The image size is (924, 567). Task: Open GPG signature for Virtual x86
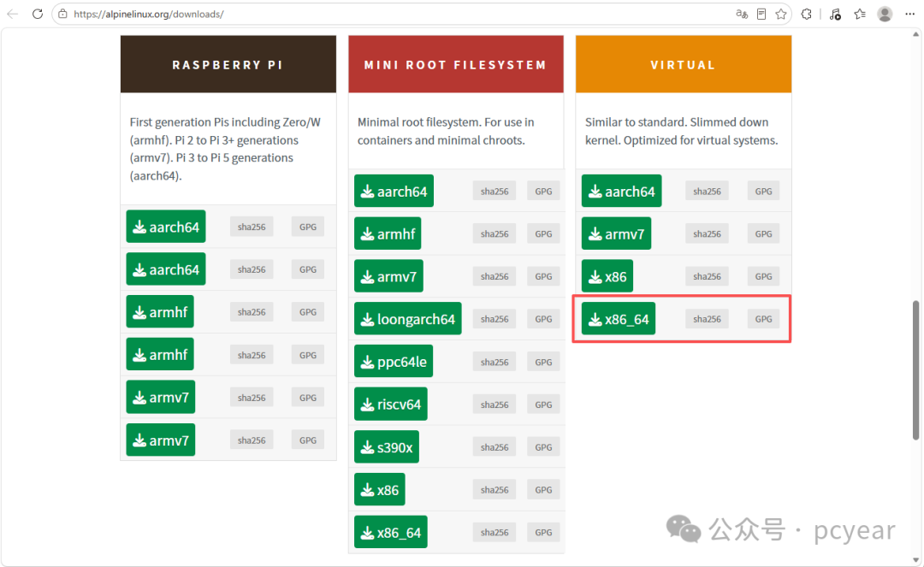coord(764,276)
